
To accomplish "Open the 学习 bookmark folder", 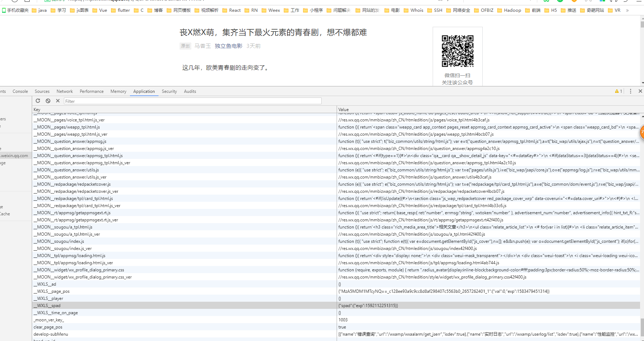I will [x=58, y=10].
